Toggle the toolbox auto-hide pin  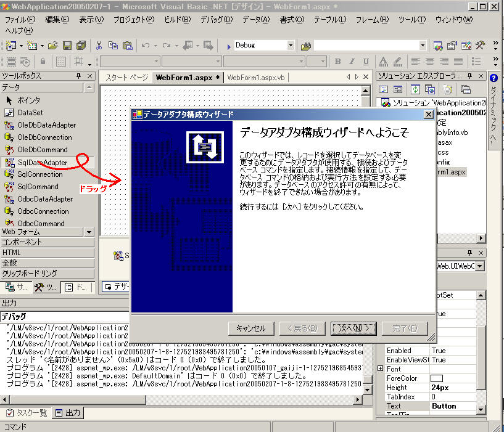(78, 76)
